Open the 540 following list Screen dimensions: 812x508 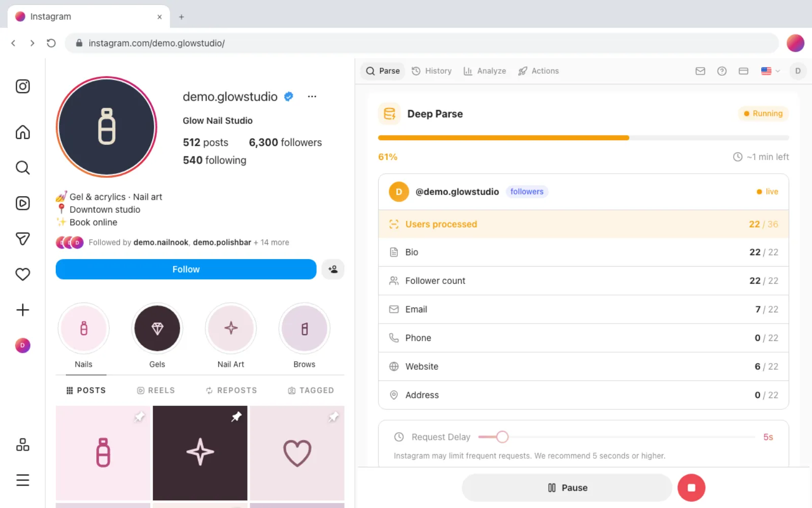pyautogui.click(x=215, y=160)
